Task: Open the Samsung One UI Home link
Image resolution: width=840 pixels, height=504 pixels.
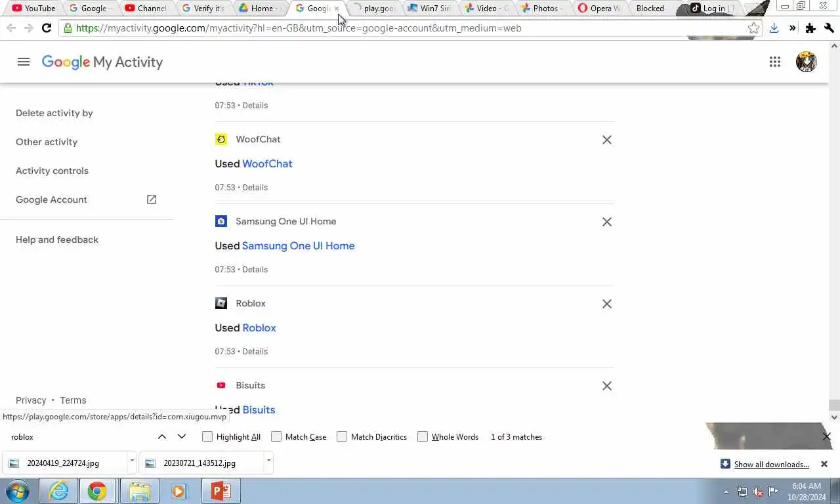Action: 299,245
